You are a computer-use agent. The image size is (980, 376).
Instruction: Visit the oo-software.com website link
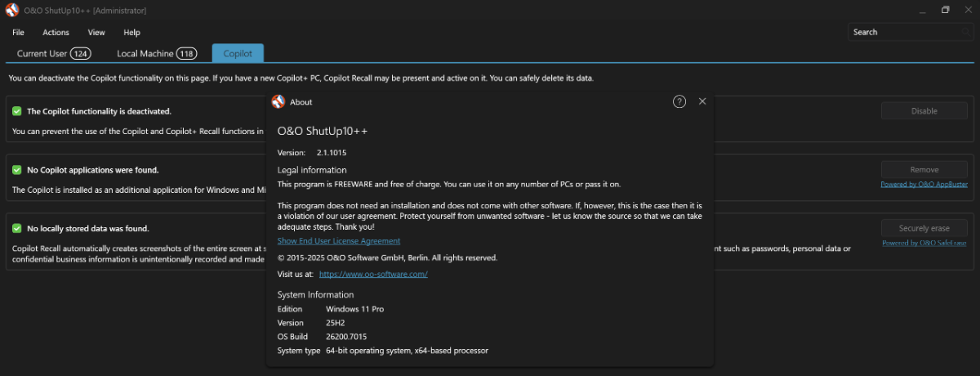coord(373,275)
